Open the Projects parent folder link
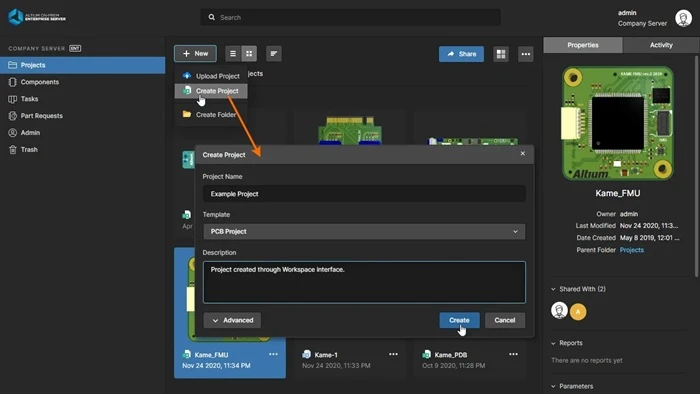This screenshot has height=394, width=700. pyautogui.click(x=631, y=250)
